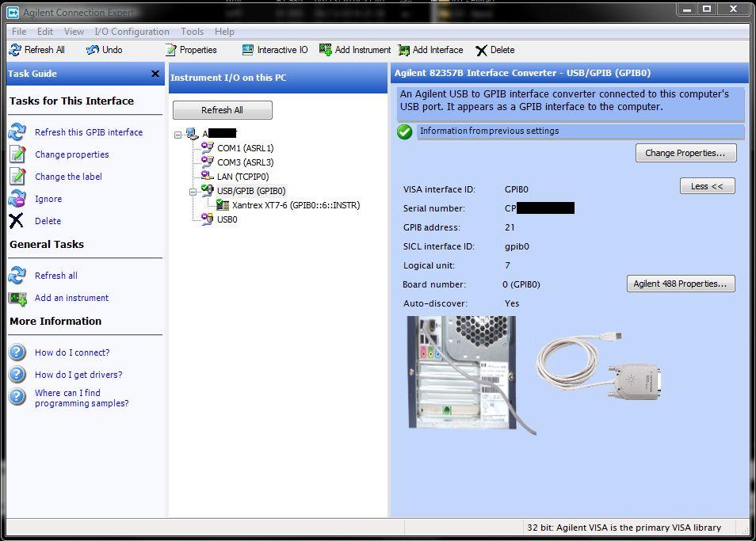Click the USB/GPIB converter cable photo
The width and height of the screenshot is (756, 541).
[599, 366]
